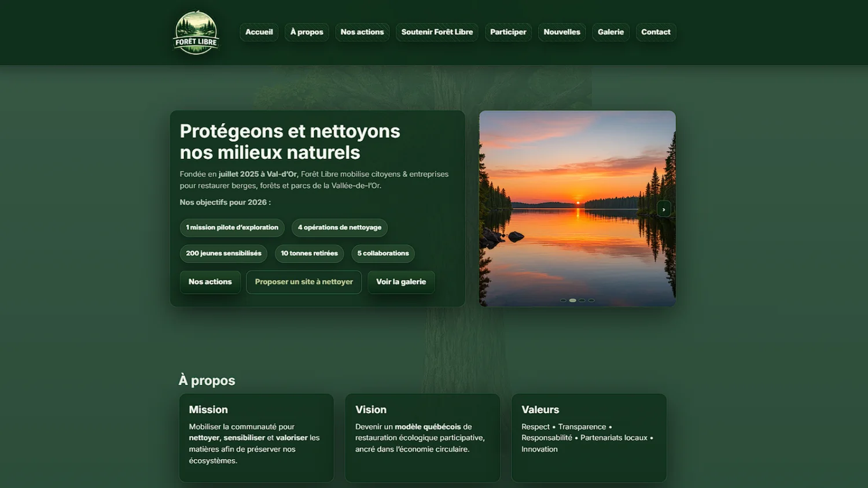Image resolution: width=868 pixels, height=488 pixels.
Task: Click the 10 tonnes retirées badge
Action: (x=309, y=253)
